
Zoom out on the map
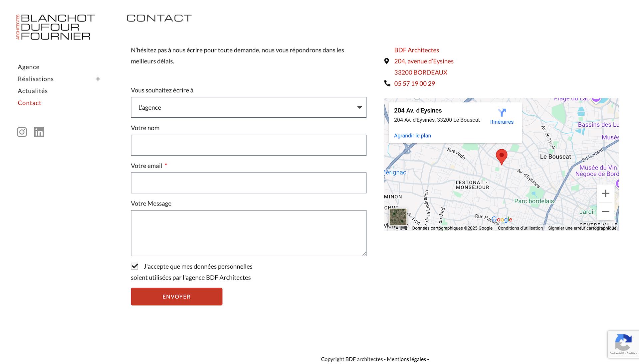click(605, 211)
